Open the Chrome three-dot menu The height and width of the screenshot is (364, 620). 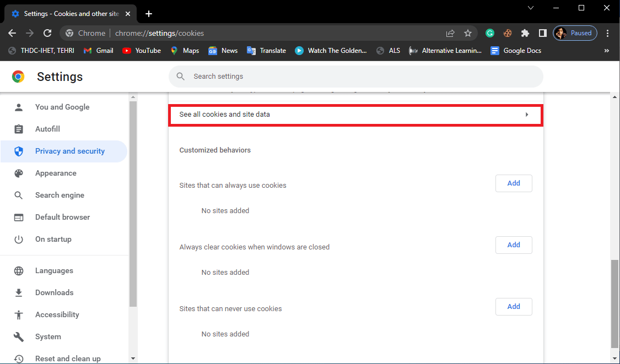click(x=608, y=33)
